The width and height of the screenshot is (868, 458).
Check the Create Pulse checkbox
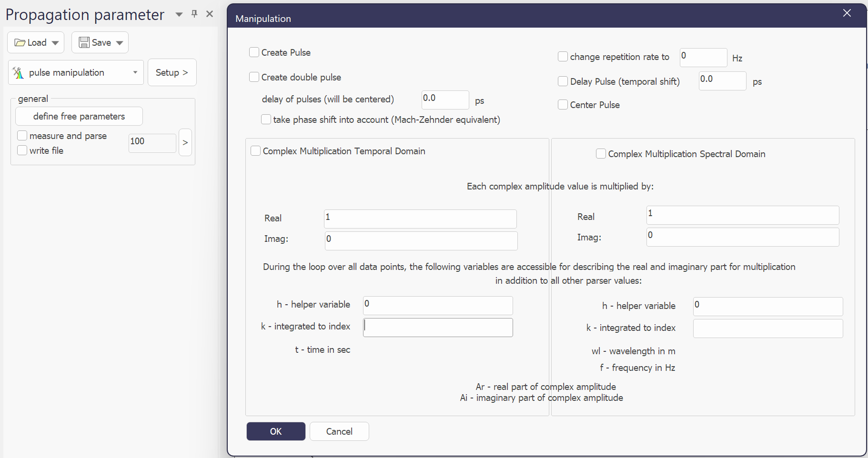[x=254, y=52]
